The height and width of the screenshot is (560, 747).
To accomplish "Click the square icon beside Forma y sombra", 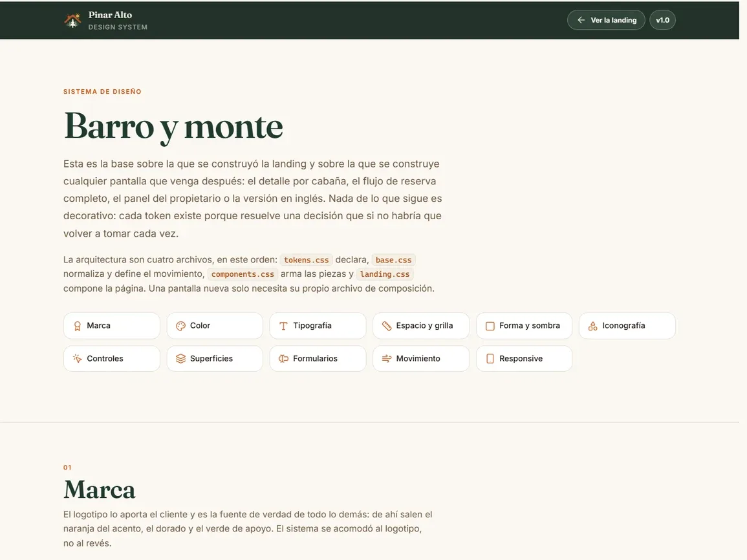I will point(490,326).
